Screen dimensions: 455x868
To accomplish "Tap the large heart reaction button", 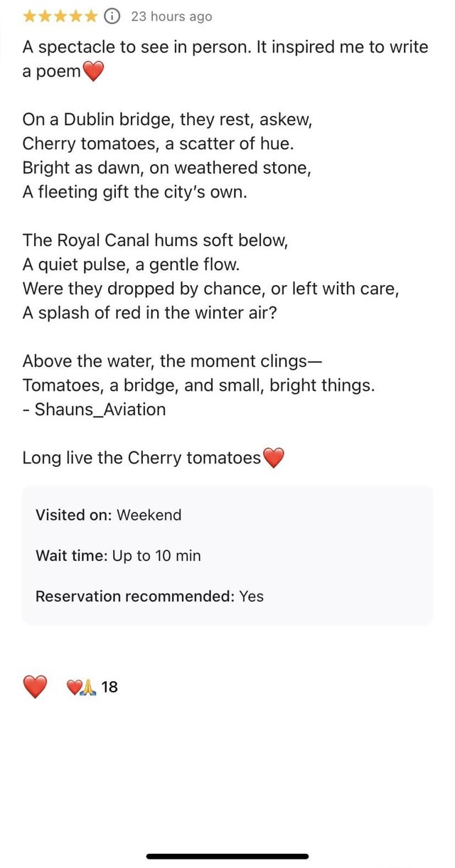I will (35, 687).
